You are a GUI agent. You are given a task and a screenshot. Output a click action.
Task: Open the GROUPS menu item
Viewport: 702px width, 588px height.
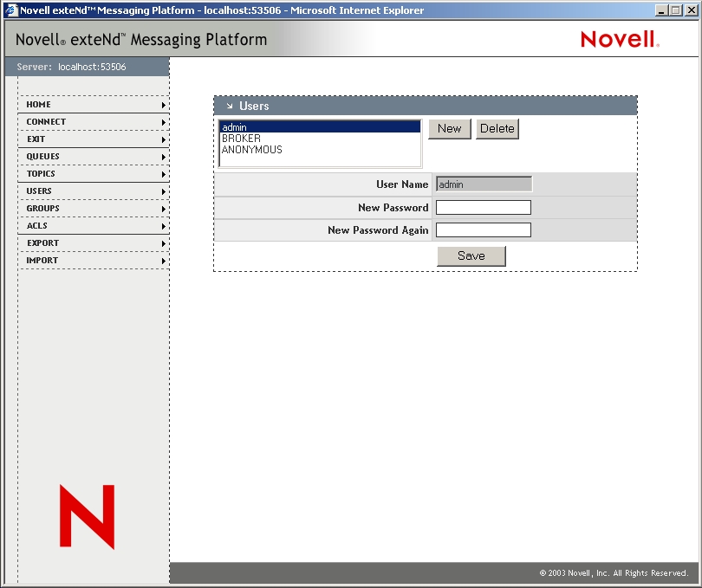click(93, 208)
